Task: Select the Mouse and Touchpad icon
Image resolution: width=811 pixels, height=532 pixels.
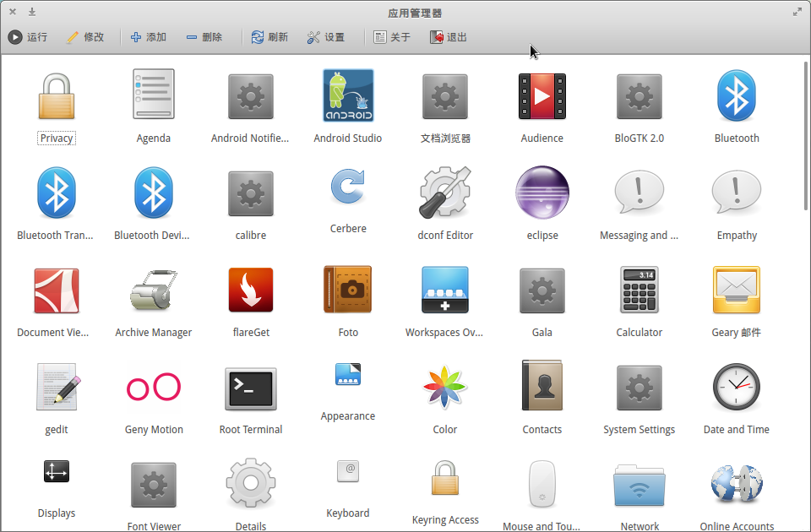Action: (542, 484)
